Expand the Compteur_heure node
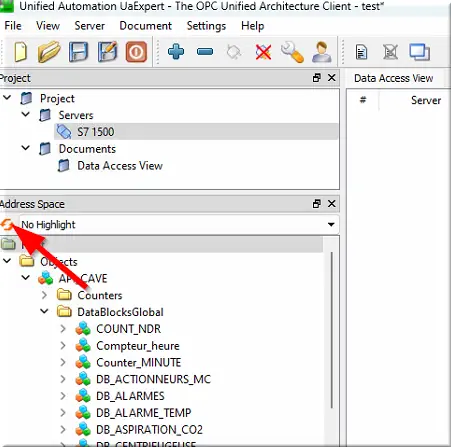 coord(63,346)
